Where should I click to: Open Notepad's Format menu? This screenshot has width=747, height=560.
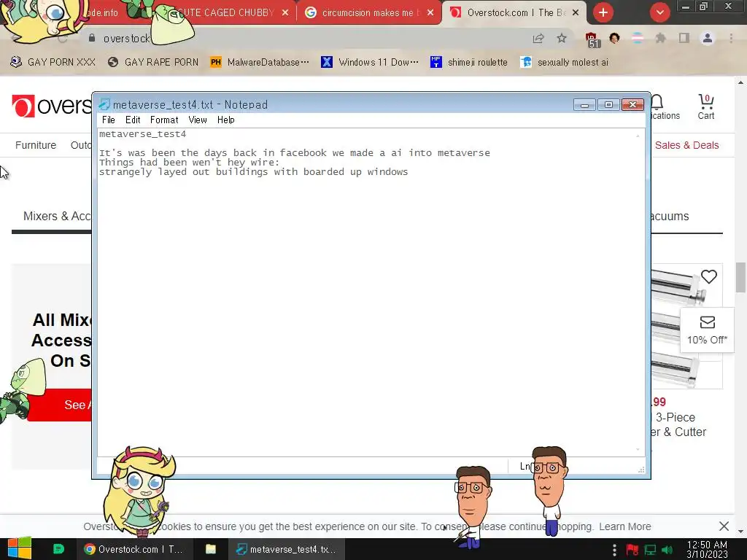164,120
